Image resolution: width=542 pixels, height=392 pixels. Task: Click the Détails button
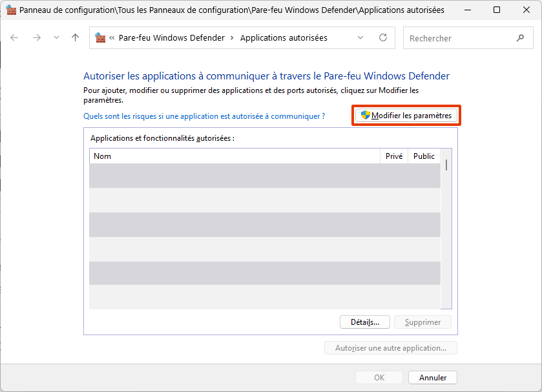point(365,322)
